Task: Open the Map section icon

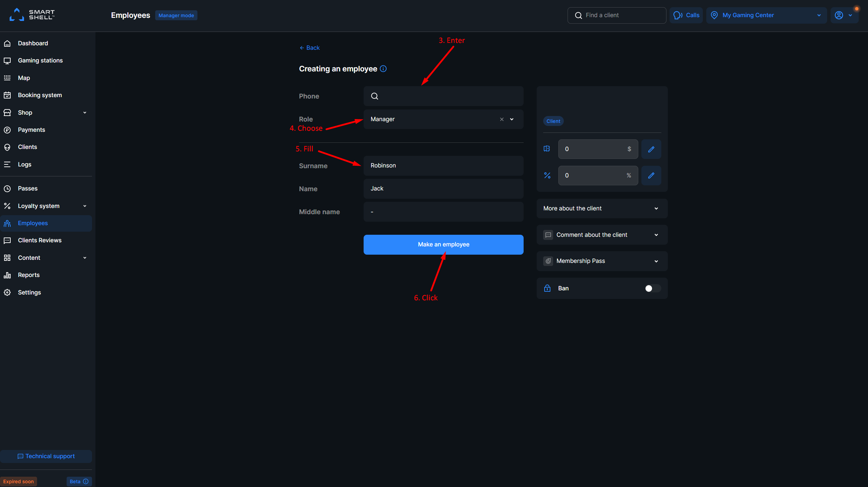Action: coord(8,78)
